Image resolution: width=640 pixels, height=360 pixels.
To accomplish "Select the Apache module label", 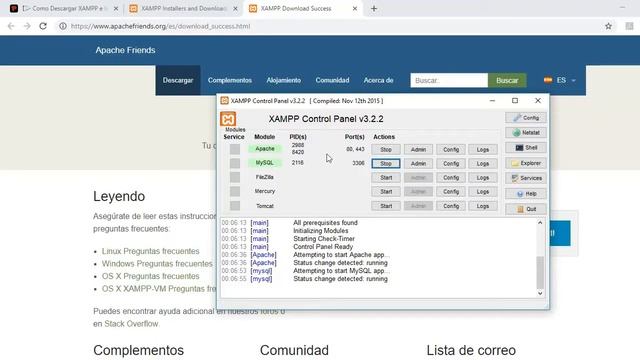I will pyautogui.click(x=264, y=149).
